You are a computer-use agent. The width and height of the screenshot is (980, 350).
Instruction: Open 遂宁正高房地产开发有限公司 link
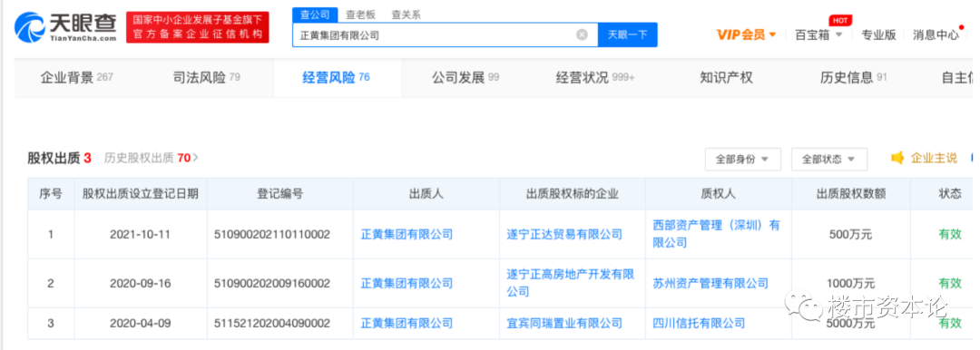(571, 283)
